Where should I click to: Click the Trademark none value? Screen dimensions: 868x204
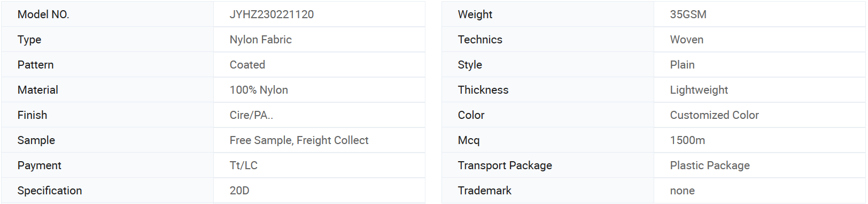pos(682,191)
